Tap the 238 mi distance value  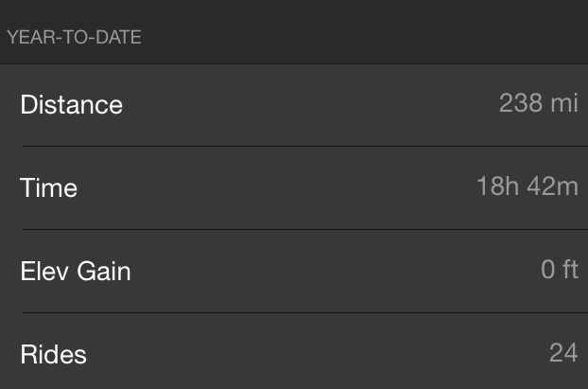539,103
